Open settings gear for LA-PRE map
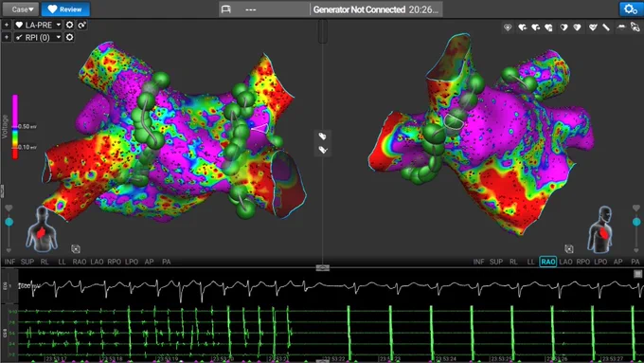This screenshot has height=363, width=644. point(69,25)
